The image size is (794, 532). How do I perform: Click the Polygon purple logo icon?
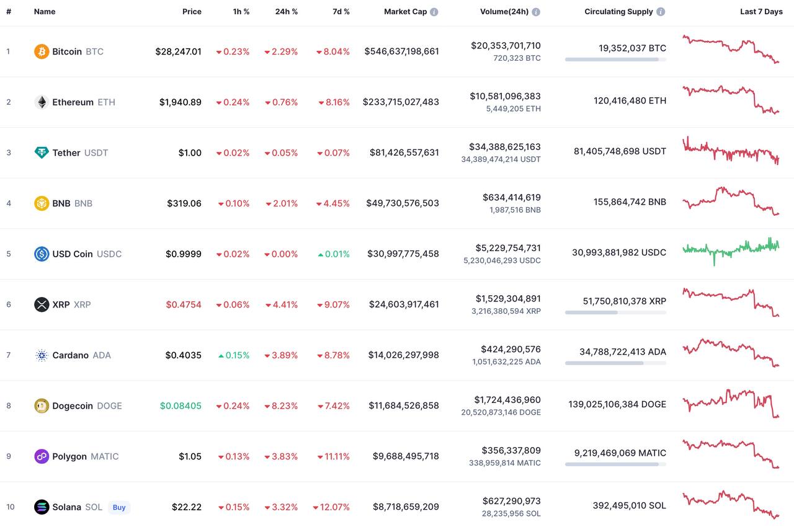(42, 456)
